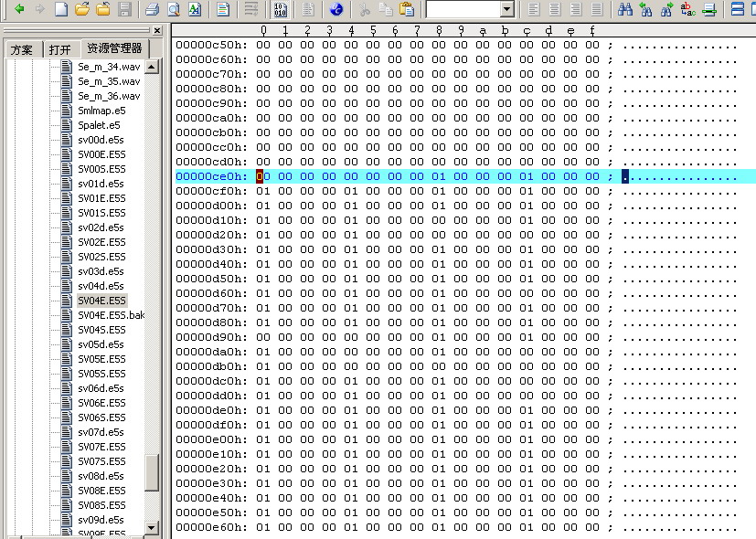Screen dimensions: 756x539
Task: Click scroll-up arrow of file tree
Action: click(152, 65)
